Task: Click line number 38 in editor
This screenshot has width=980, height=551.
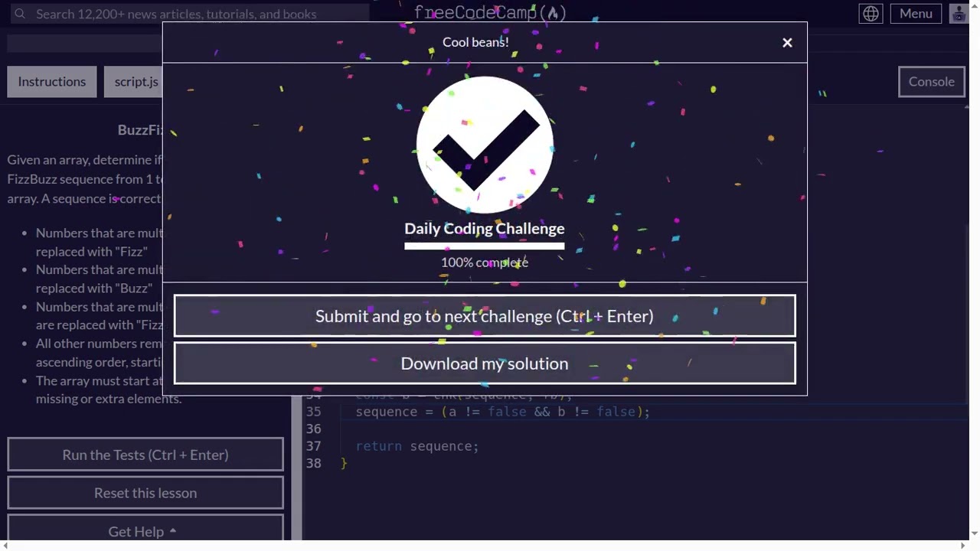Action: [x=314, y=463]
